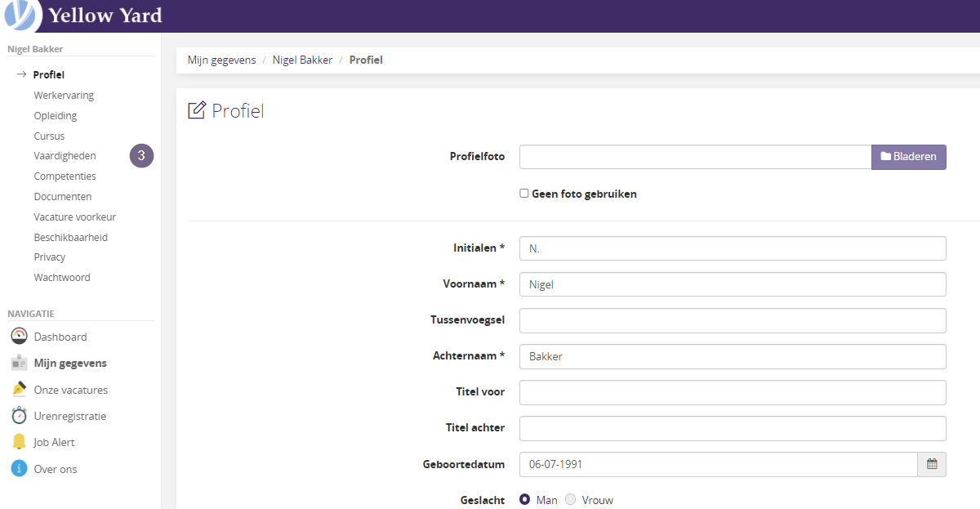Viewport: 980px width, 509px height.
Task: Open Onze vacatures pencil icon
Action: (x=19, y=390)
